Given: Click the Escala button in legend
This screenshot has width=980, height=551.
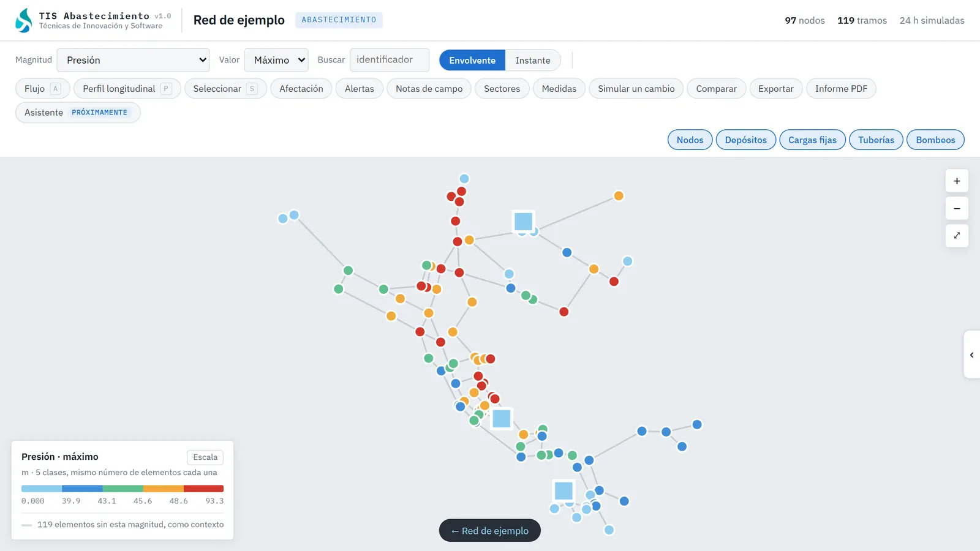Looking at the screenshot, I should pos(205,457).
